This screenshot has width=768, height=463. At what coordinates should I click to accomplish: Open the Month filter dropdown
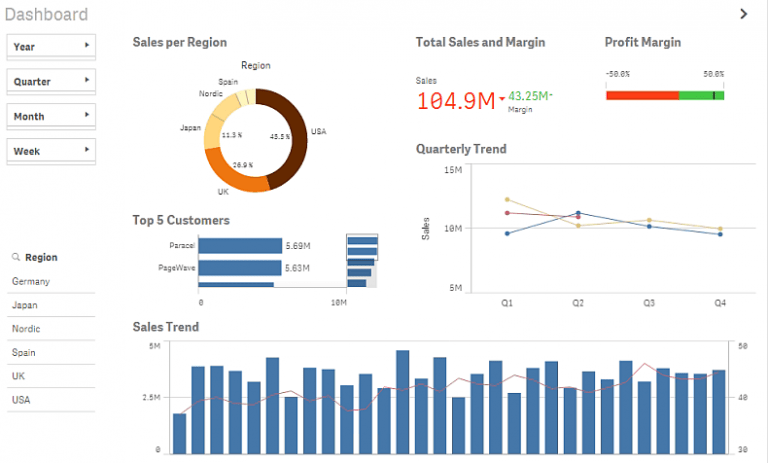coord(51,116)
